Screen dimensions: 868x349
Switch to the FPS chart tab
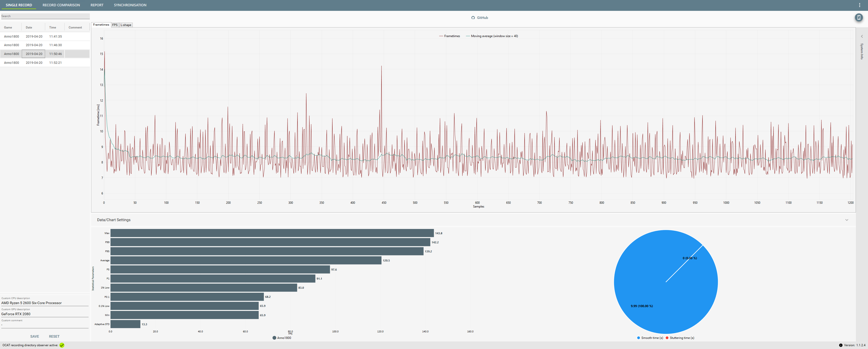pyautogui.click(x=115, y=25)
